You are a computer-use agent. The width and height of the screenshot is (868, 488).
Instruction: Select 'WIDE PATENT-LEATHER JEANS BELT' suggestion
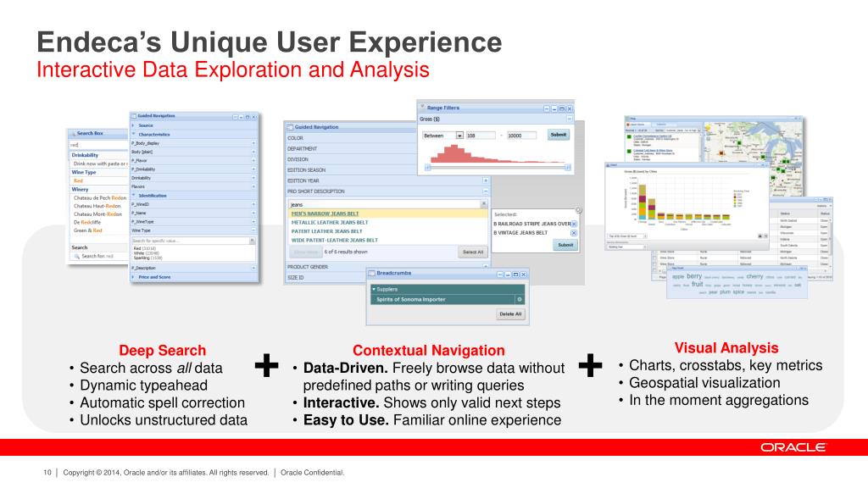[334, 240]
